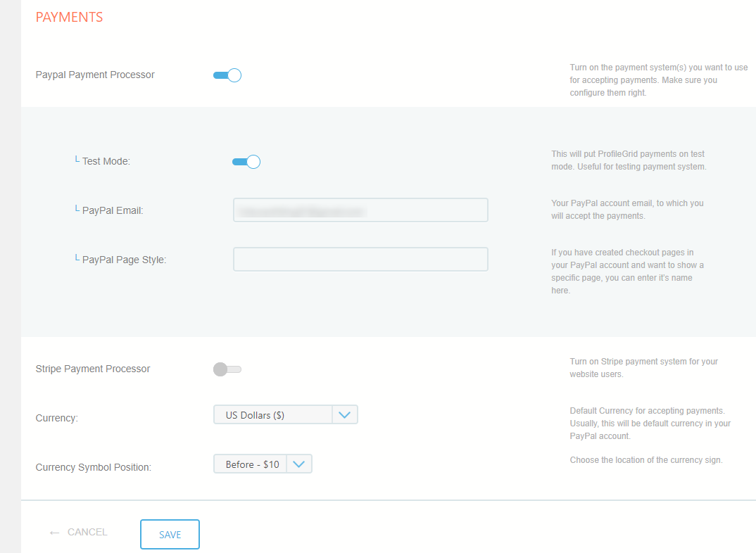Click the left arrow icon beside CANCEL
Viewport: 756px width, 553px height.
point(54,533)
